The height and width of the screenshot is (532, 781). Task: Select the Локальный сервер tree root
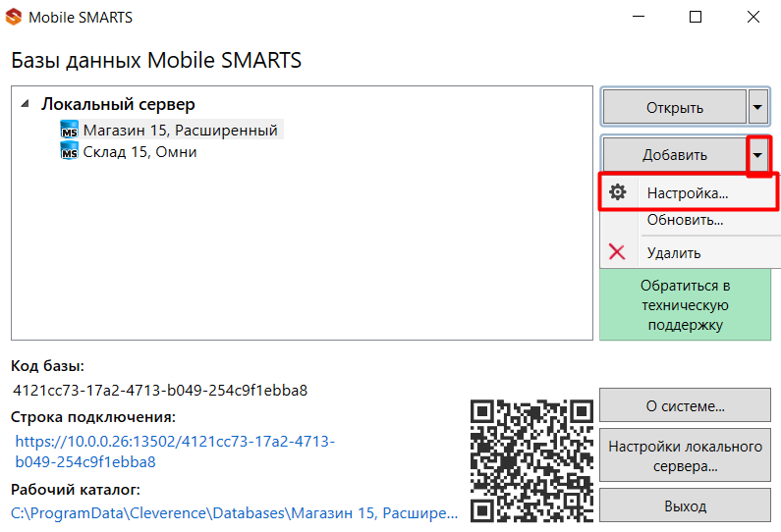(x=118, y=104)
